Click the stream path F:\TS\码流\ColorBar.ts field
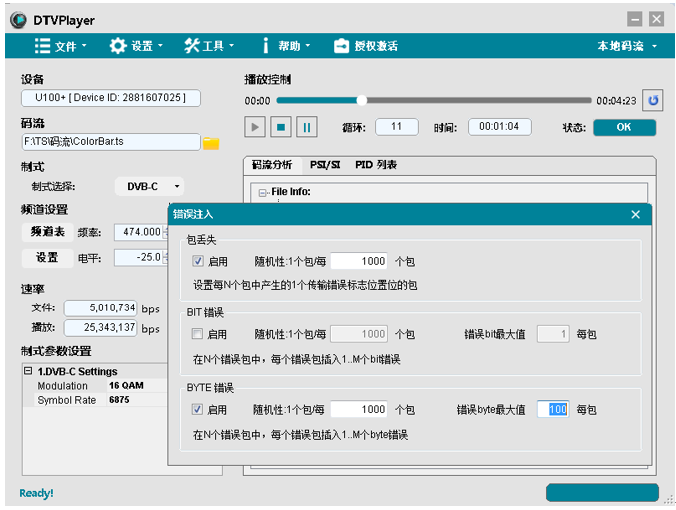This screenshot has width=676, height=510. pos(111,142)
